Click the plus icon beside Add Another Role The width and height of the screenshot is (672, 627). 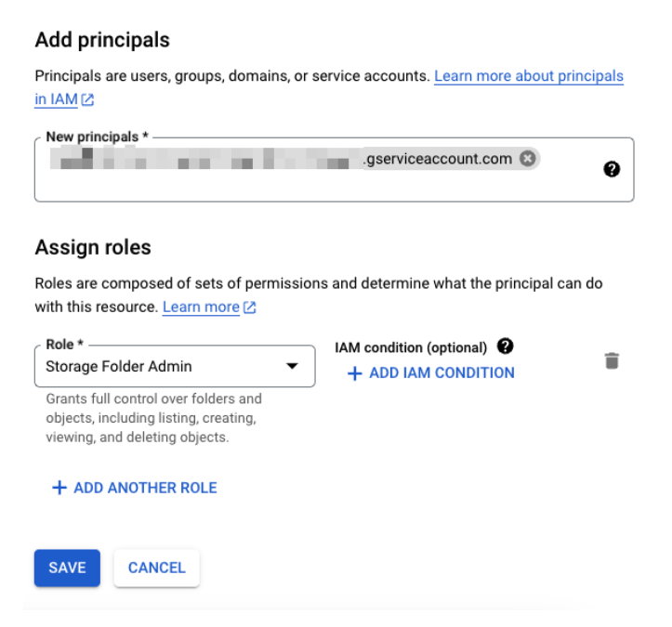coord(59,488)
